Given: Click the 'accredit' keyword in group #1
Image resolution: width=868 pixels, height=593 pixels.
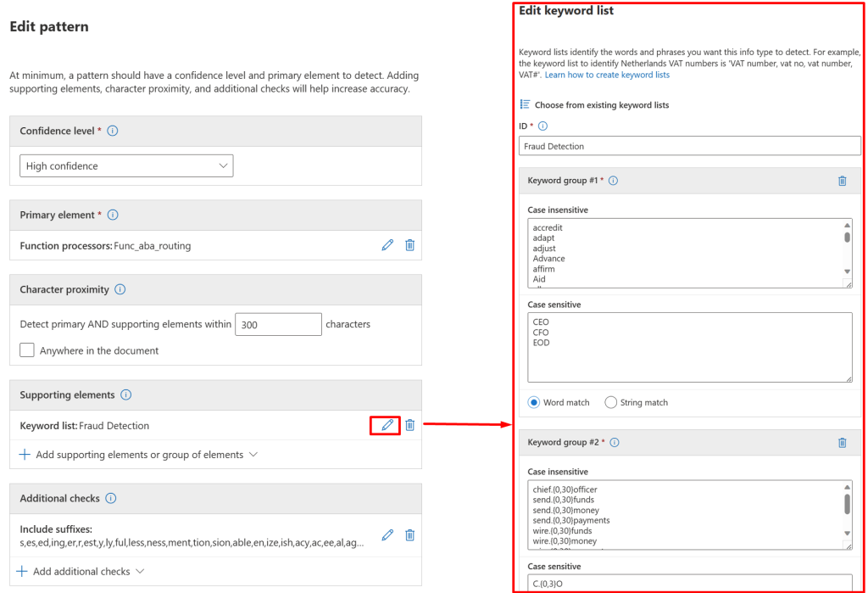Looking at the screenshot, I should (548, 227).
